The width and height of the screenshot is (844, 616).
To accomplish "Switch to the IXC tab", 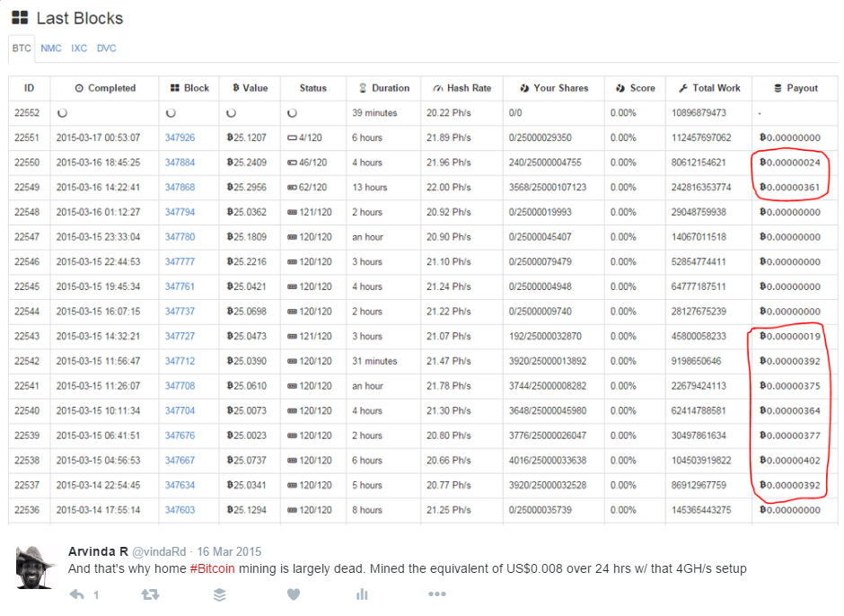I will [x=79, y=48].
